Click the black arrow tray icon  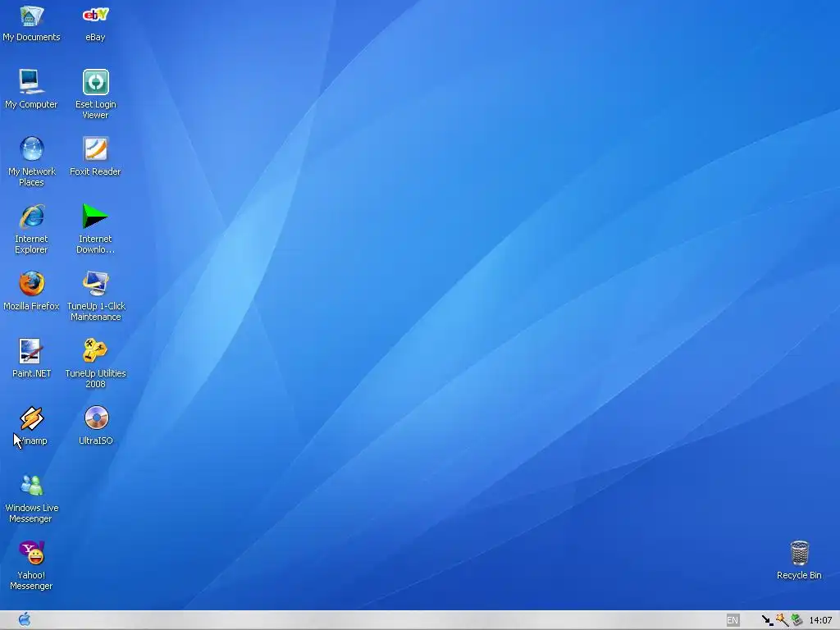click(768, 620)
